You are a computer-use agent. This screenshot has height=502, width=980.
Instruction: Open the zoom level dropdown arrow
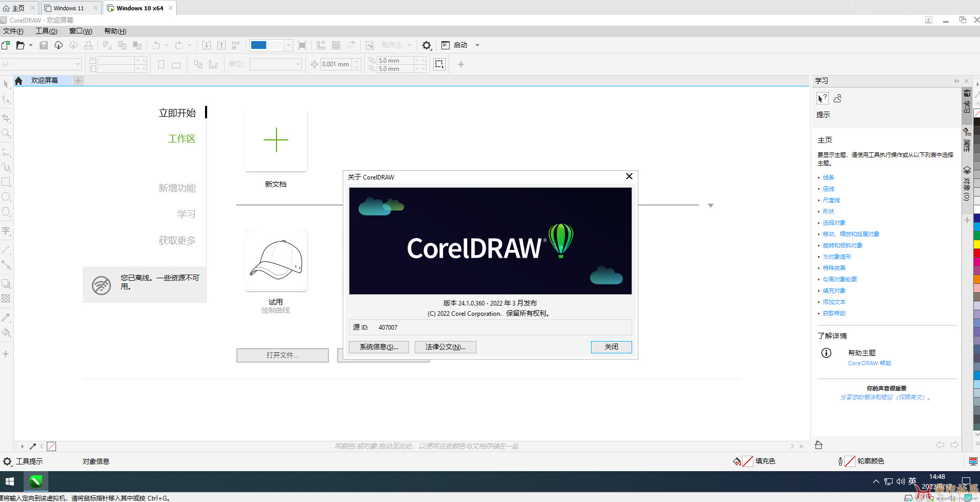(x=288, y=45)
